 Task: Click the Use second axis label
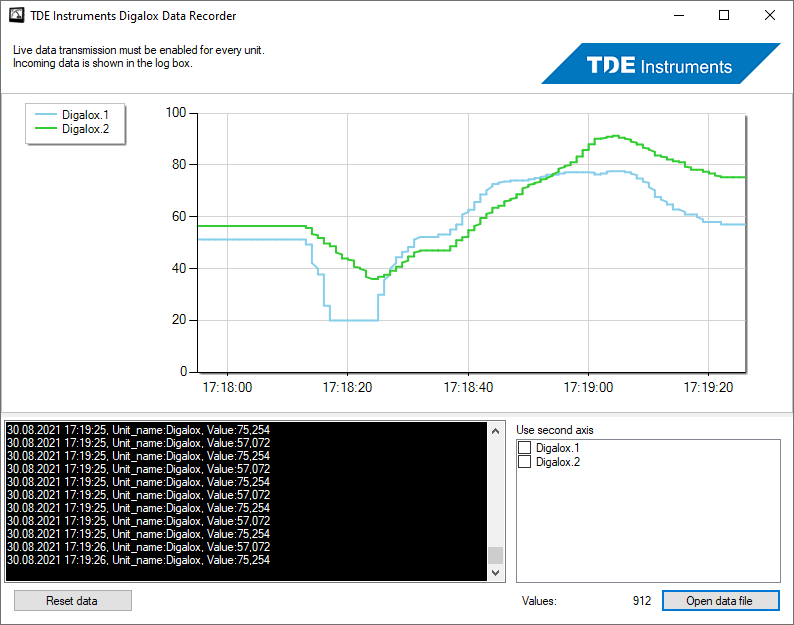tap(554, 430)
